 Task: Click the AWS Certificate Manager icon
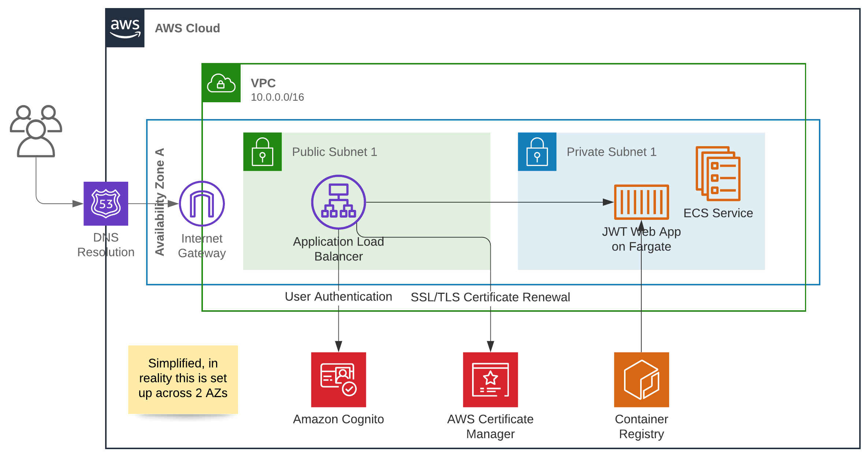490,380
